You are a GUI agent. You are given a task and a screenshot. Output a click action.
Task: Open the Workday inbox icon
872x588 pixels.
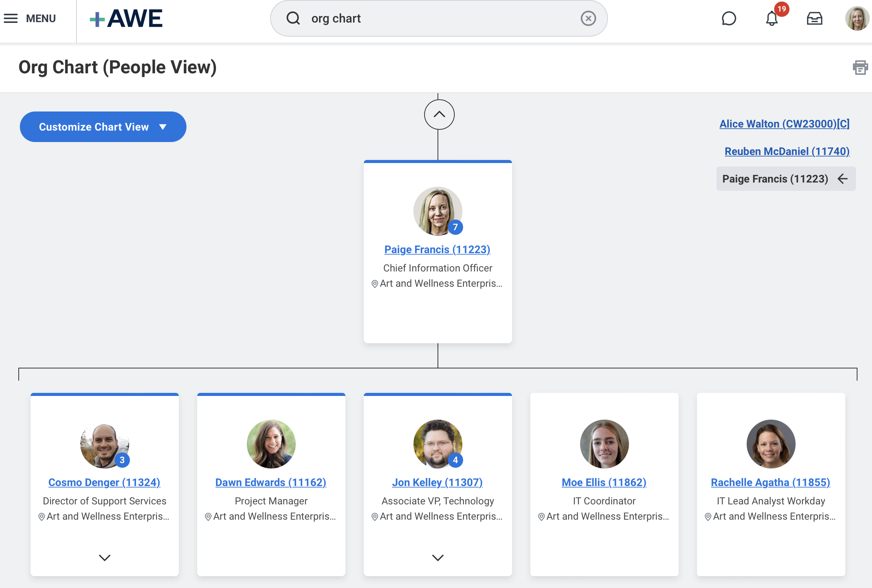(x=814, y=18)
